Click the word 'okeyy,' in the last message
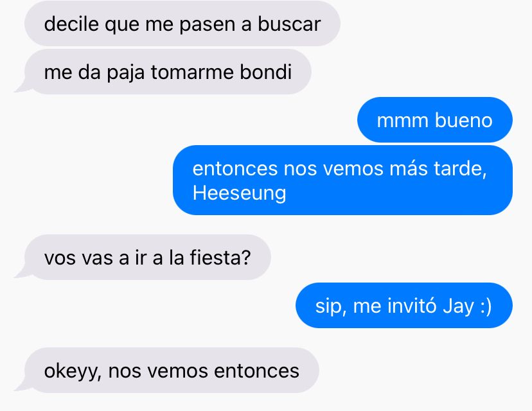The height and width of the screenshot is (411, 532). pos(73,372)
